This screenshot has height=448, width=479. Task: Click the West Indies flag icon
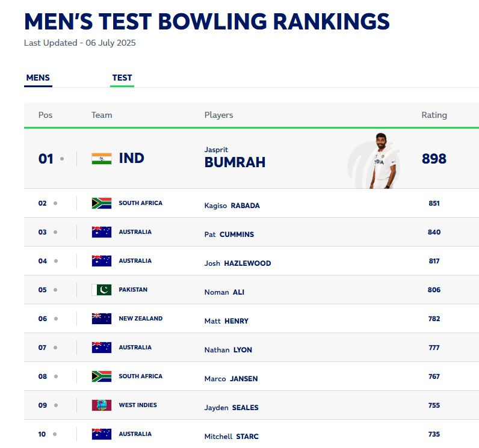(x=102, y=405)
